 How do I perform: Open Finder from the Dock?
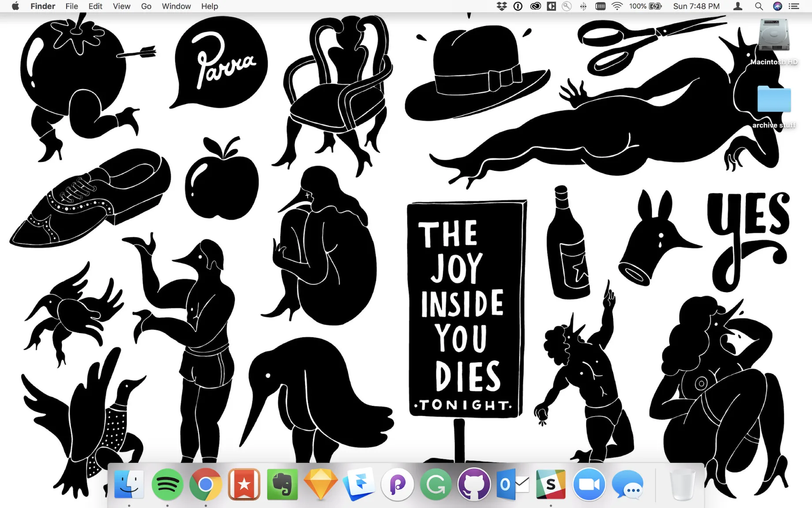pyautogui.click(x=129, y=485)
